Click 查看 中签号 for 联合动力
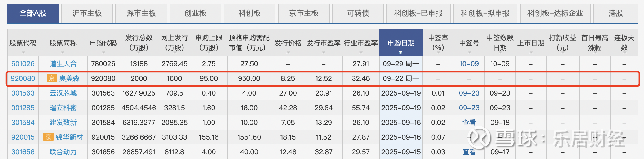Viewport: 644px width, 159px height. [x=469, y=152]
